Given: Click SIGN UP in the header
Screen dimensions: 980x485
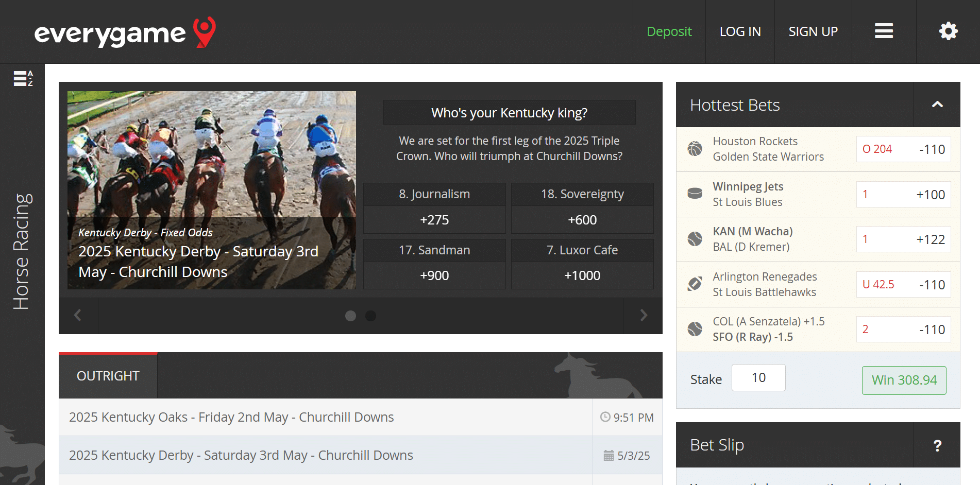Looking at the screenshot, I should coord(813,31).
